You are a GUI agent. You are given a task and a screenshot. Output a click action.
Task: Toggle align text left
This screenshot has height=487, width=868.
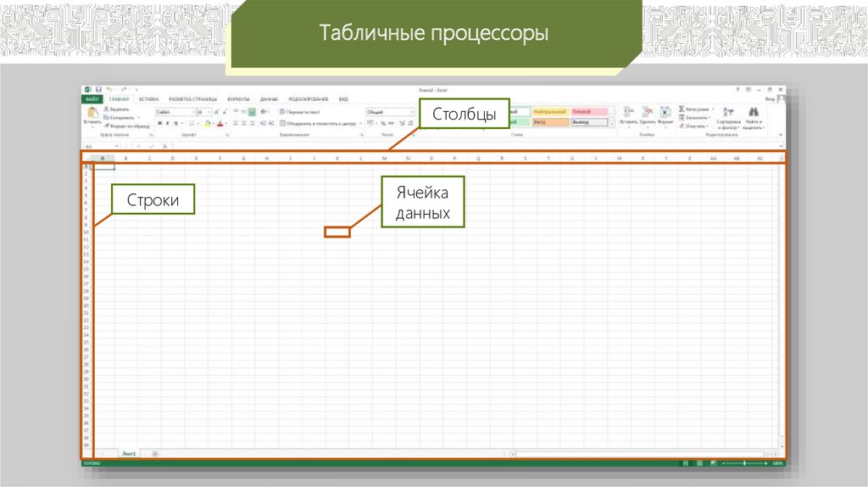click(236, 124)
